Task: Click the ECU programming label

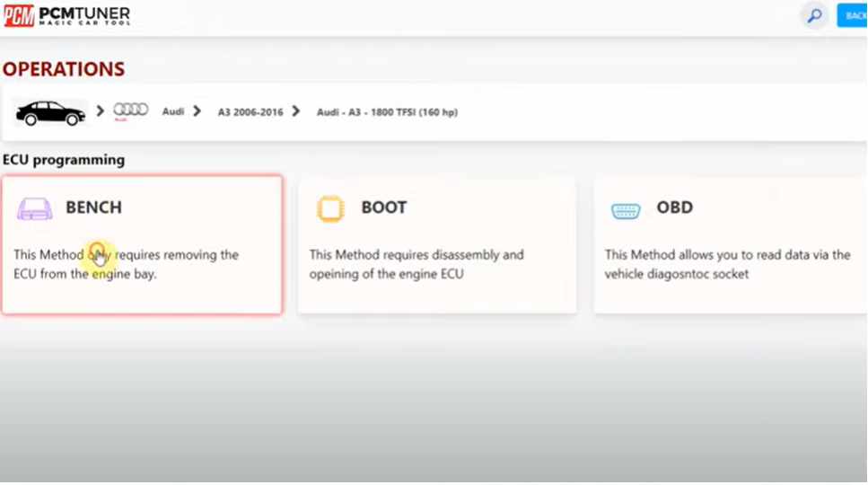Action: click(x=64, y=160)
